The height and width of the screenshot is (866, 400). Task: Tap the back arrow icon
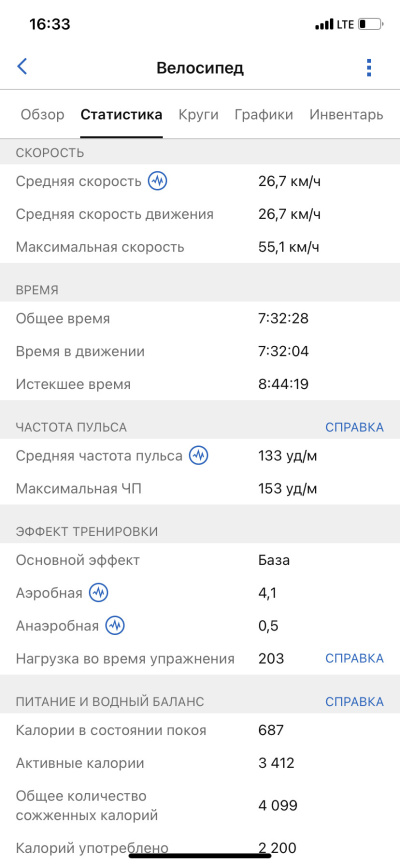tap(22, 67)
